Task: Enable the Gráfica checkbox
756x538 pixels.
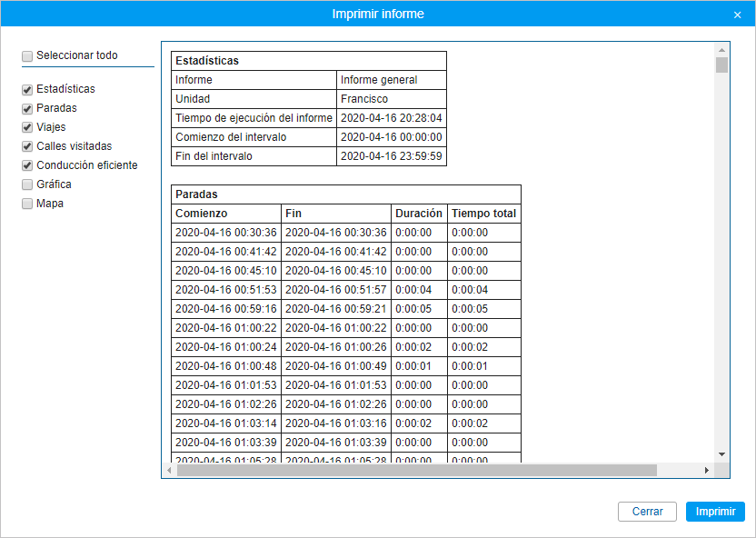Action: 27,185
